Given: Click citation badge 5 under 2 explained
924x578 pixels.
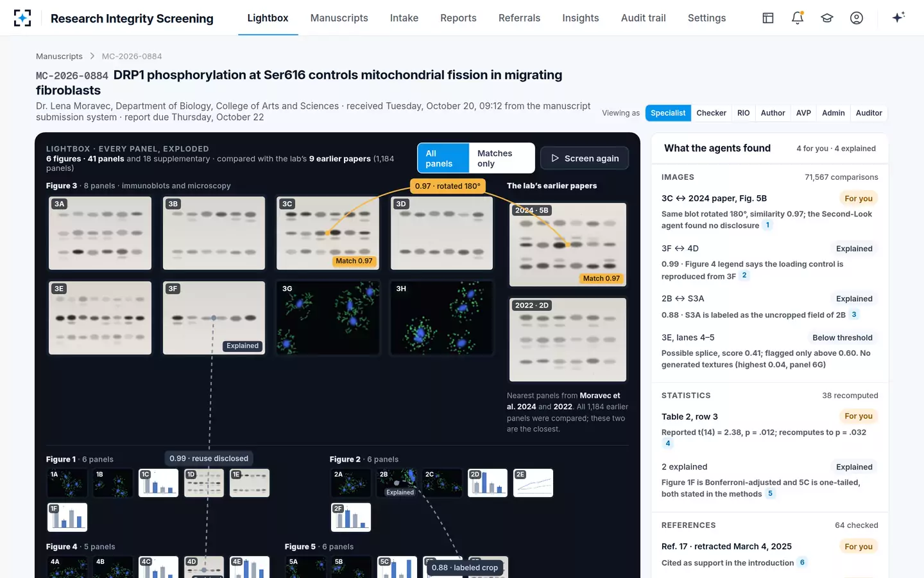Looking at the screenshot, I should (770, 494).
